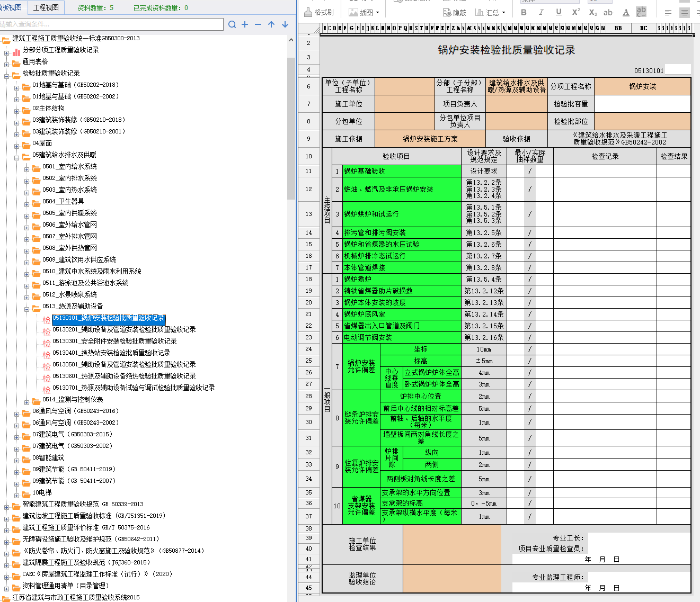Toggle Underline formatting
This screenshot has width=700, height=602.
559,12
